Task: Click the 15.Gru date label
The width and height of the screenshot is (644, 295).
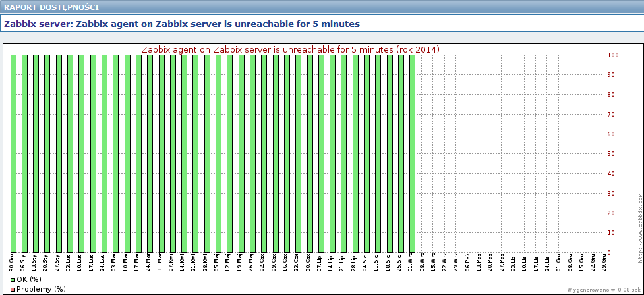Action: coord(583,261)
